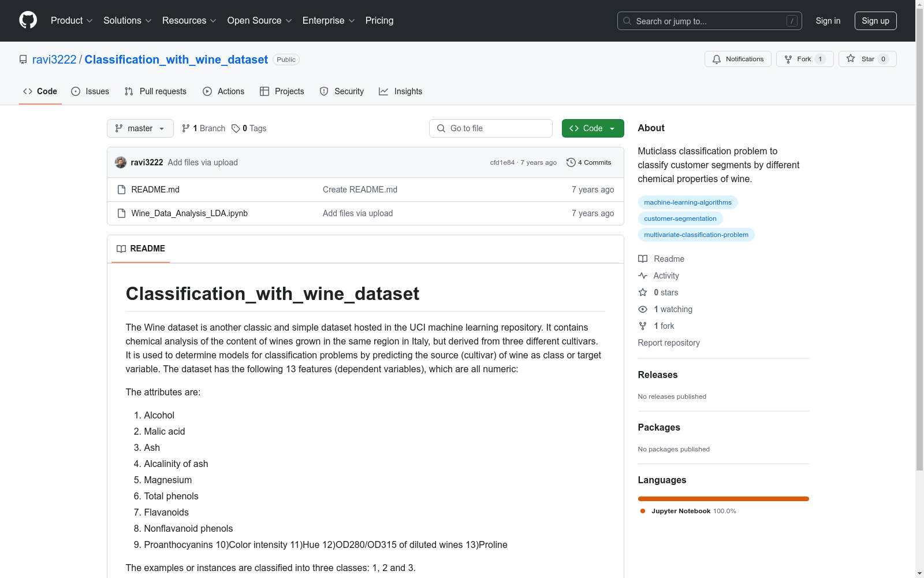Screen dimensions: 924x578
Task: Click the Go to file search box
Action: 490,128
